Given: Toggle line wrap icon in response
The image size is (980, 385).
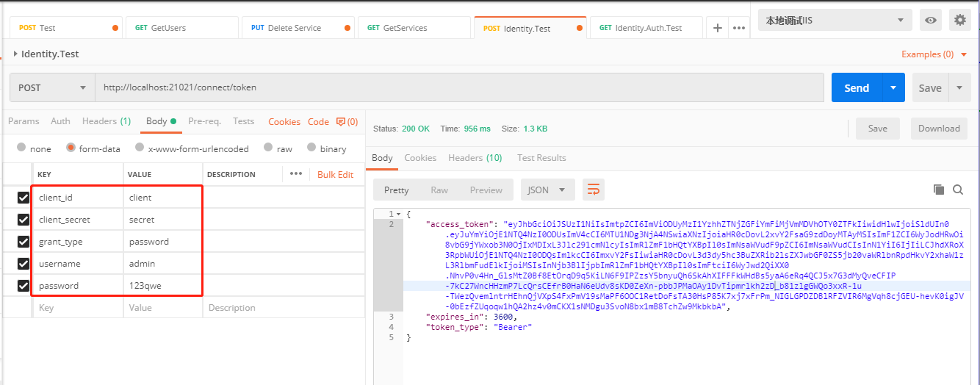Looking at the screenshot, I should point(593,190).
